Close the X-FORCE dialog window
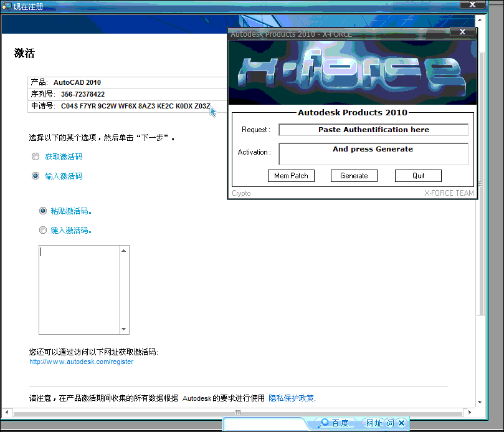Viewport: 504px width, 432px height. (462, 32)
